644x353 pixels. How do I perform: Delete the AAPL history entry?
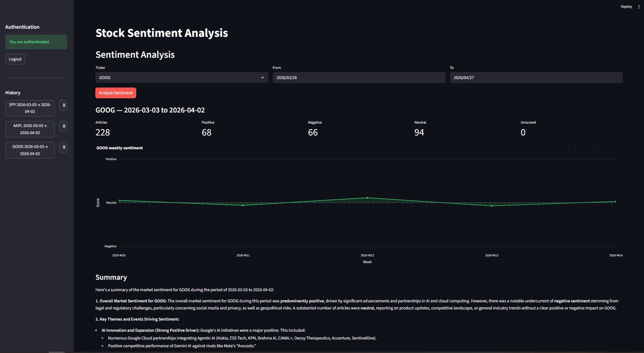pos(63,126)
